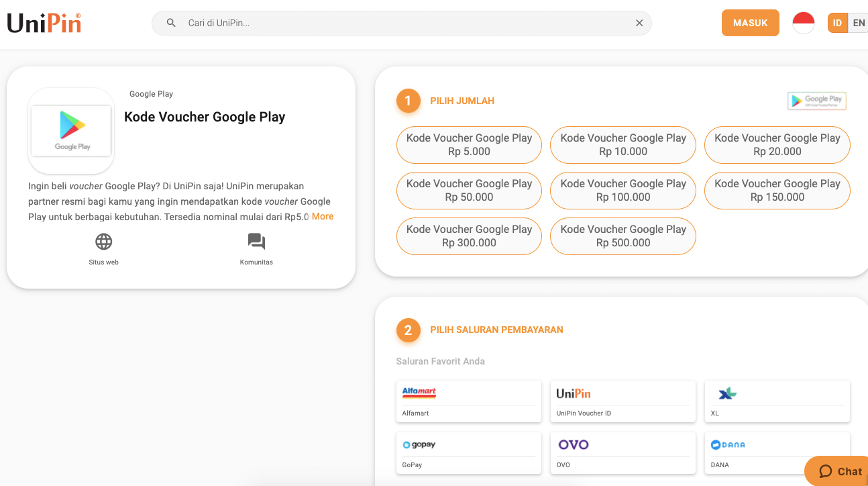The width and height of the screenshot is (868, 486).
Task: Select voucher amount Rp 500.000
Action: pyautogui.click(x=623, y=236)
